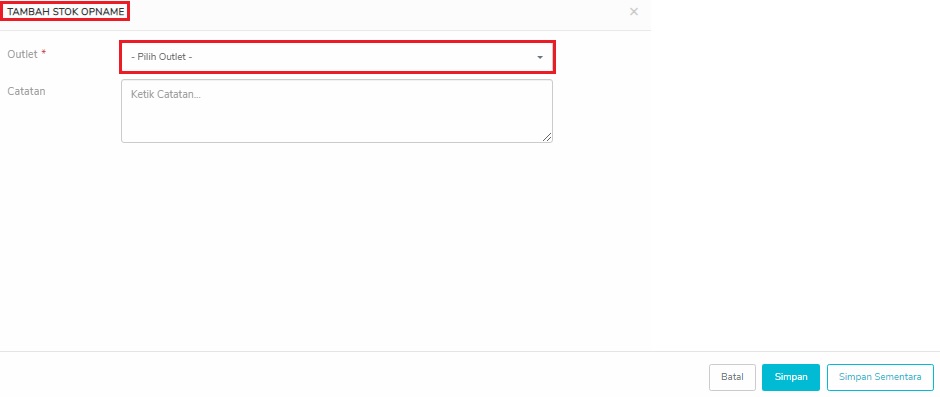Close the Tambah Stok Opname dialog
Image resolution: width=940 pixels, height=397 pixels.
[634, 11]
